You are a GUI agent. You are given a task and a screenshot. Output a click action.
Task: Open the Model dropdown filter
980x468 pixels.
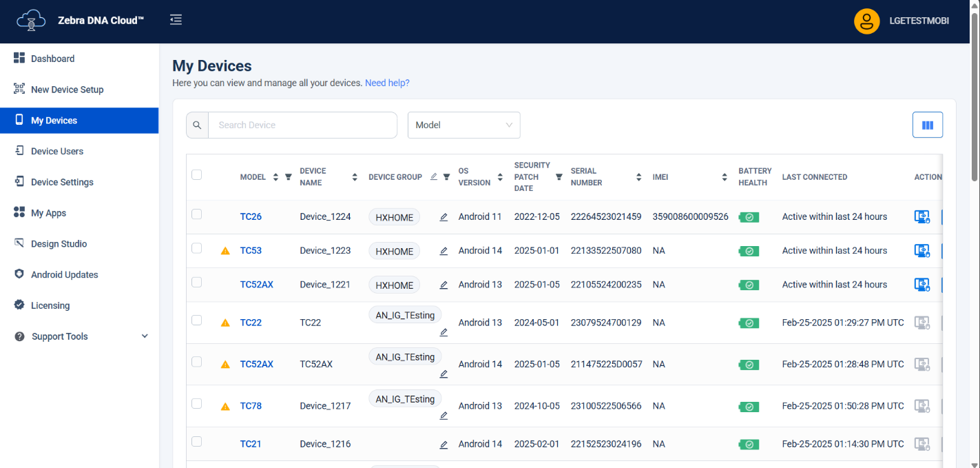[x=463, y=125]
